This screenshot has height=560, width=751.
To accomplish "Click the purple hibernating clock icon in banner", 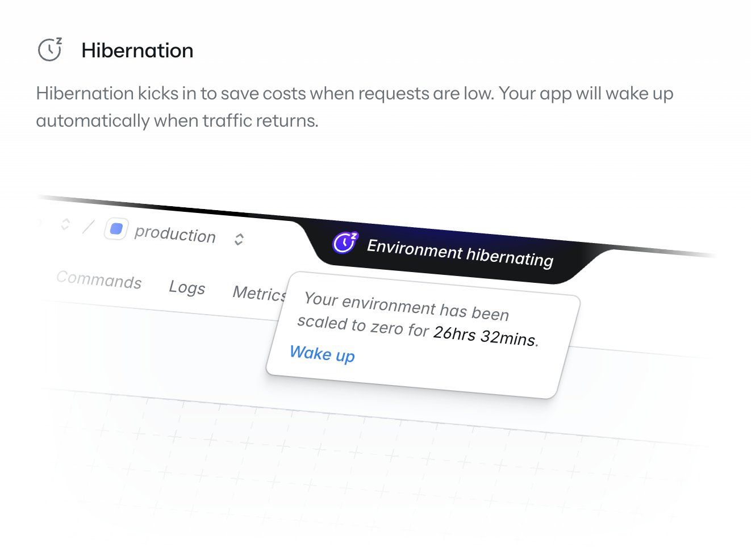I will click(x=345, y=243).
